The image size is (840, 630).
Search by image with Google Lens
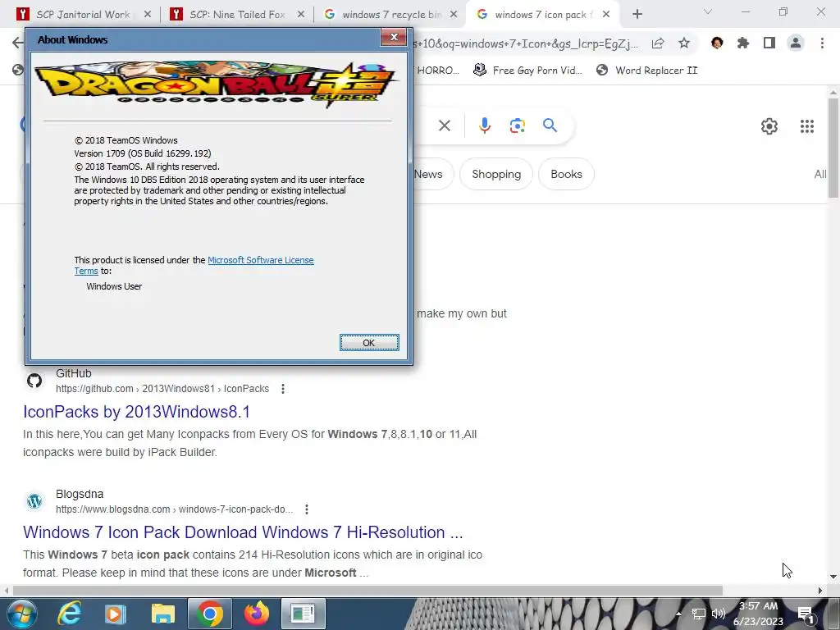click(x=517, y=126)
